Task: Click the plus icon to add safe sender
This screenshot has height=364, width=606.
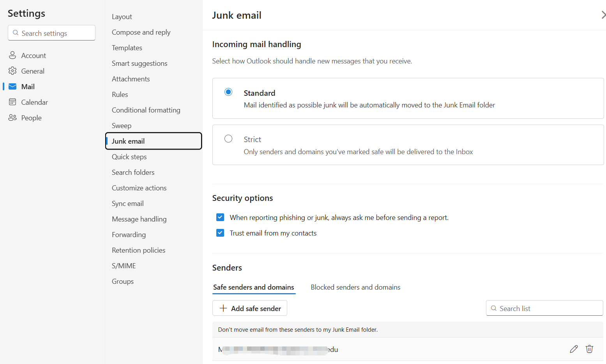Action: tap(223, 308)
